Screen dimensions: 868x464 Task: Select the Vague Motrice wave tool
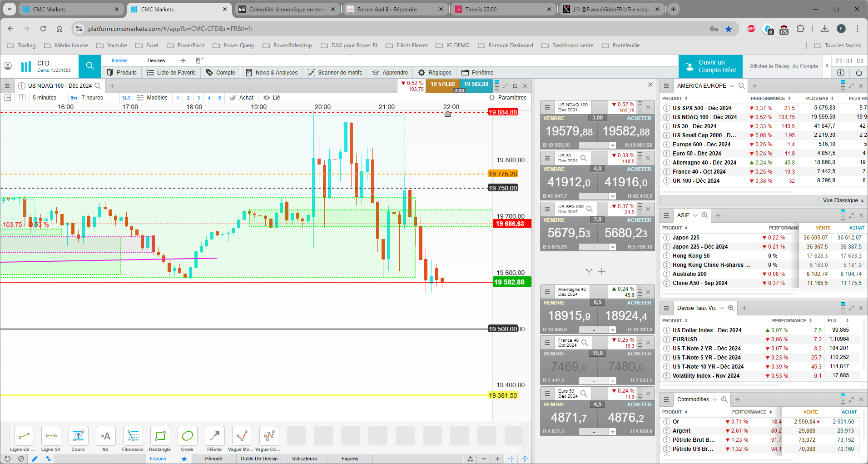[x=242, y=436]
